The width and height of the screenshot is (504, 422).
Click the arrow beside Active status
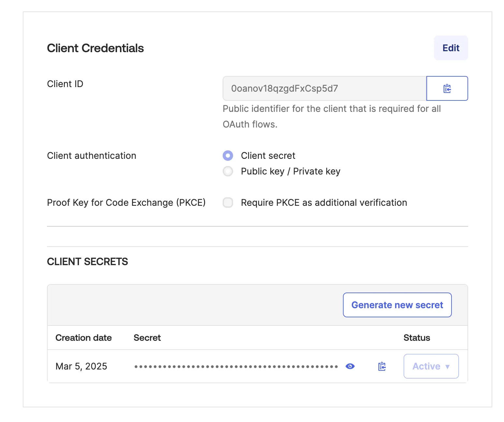447,367
